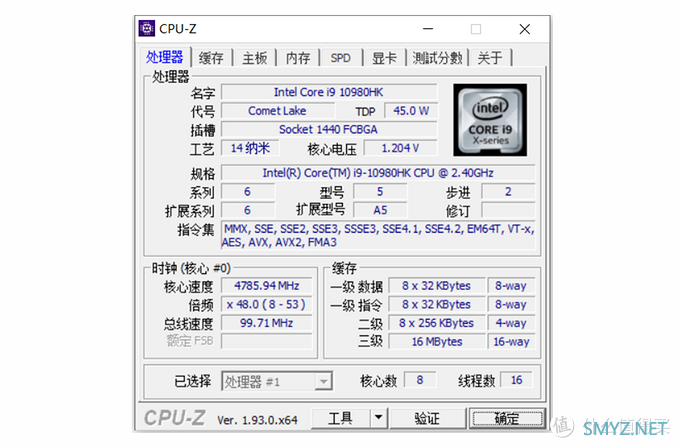Image resolution: width=680 pixels, height=448 pixels.
Task: Click the Ver. 1.93.0.x64 version text
Action: tap(257, 420)
